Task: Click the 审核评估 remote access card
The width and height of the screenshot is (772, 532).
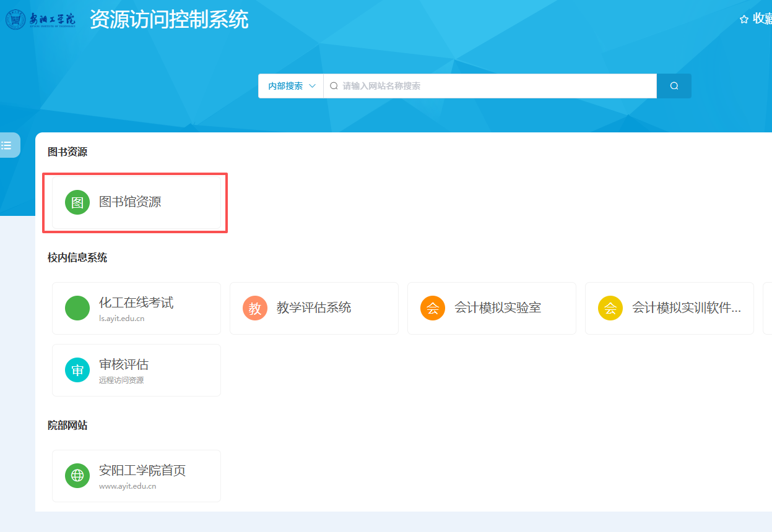Action: pos(136,370)
